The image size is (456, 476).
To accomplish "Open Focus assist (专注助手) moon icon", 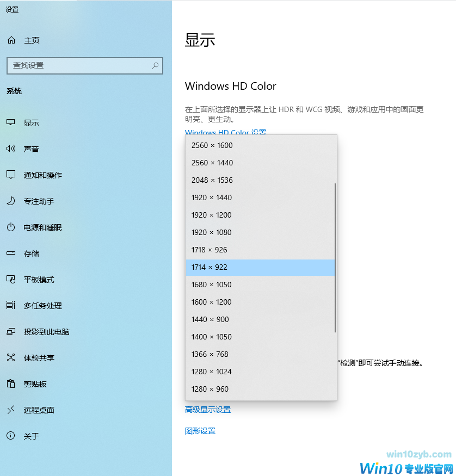I will pos(11,201).
